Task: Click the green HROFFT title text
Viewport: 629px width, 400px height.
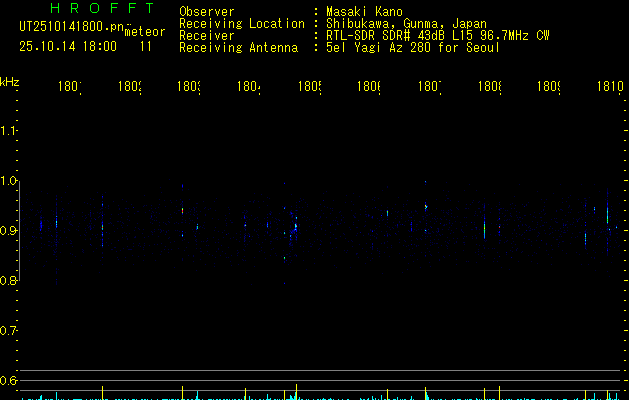Action: point(103,8)
